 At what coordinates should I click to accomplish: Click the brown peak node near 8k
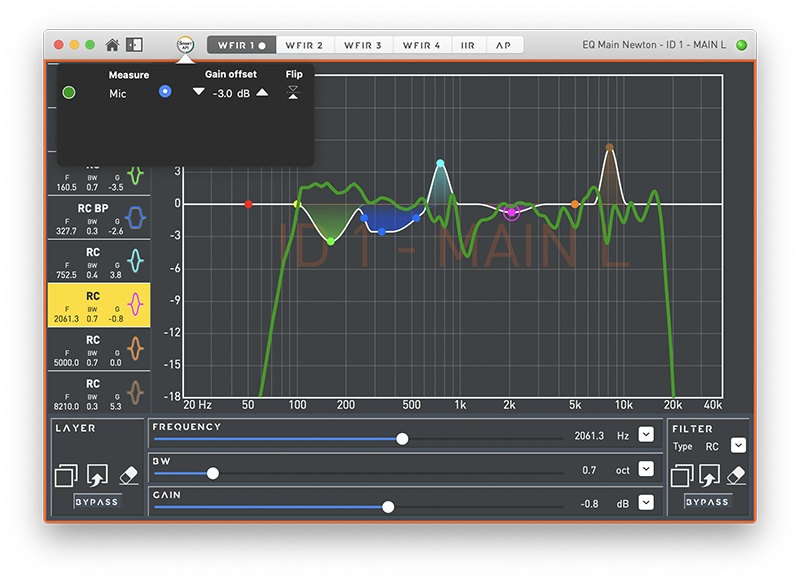coord(609,147)
